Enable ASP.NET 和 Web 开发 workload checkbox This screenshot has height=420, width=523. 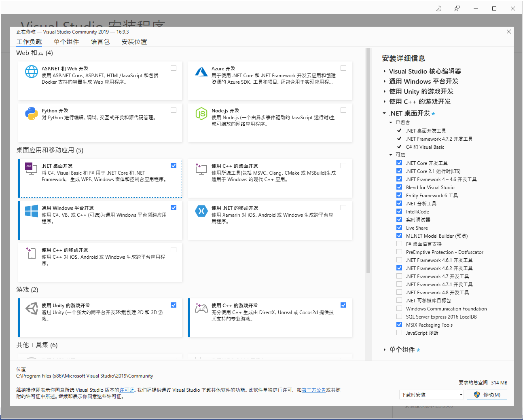174,68
